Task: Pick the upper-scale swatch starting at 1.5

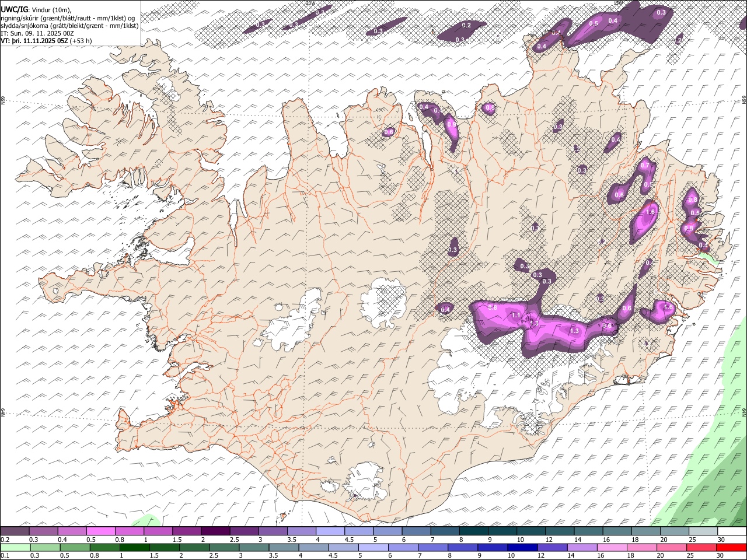Action: tap(187, 531)
